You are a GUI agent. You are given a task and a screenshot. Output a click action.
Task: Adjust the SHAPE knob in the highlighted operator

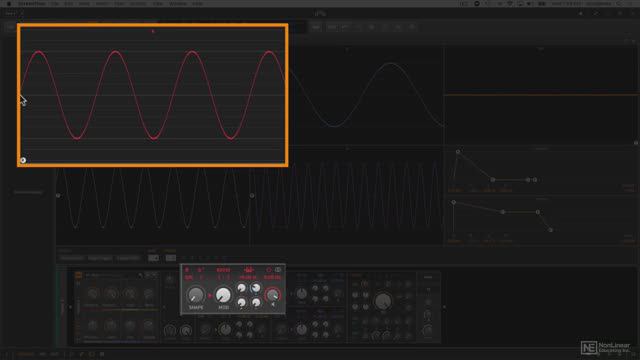click(196, 295)
